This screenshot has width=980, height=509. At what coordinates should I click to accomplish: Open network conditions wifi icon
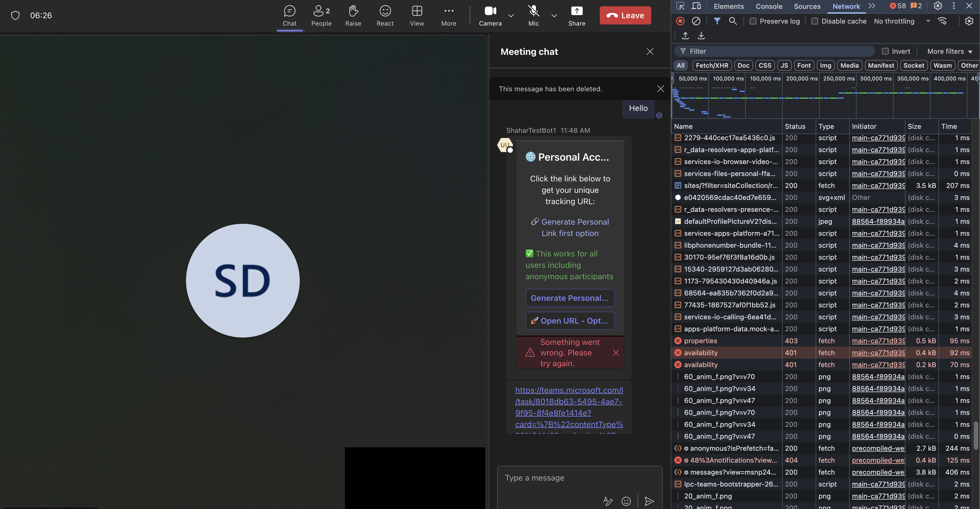942,21
